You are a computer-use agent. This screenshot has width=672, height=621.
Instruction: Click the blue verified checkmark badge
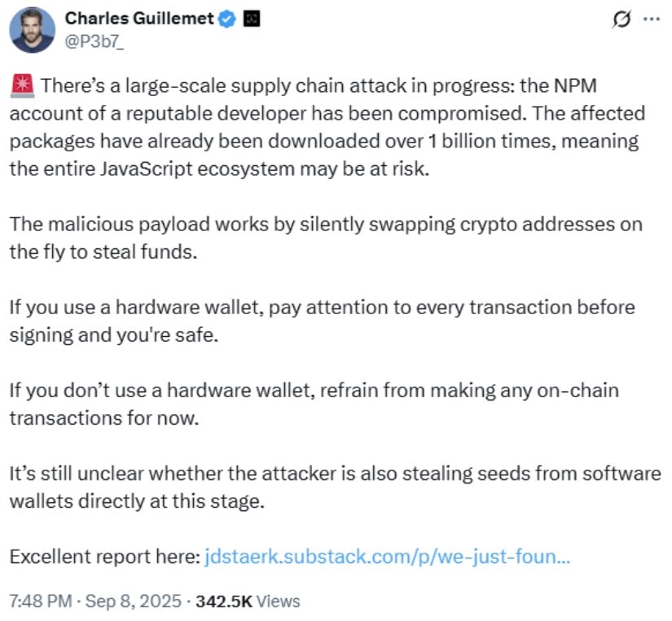227,19
